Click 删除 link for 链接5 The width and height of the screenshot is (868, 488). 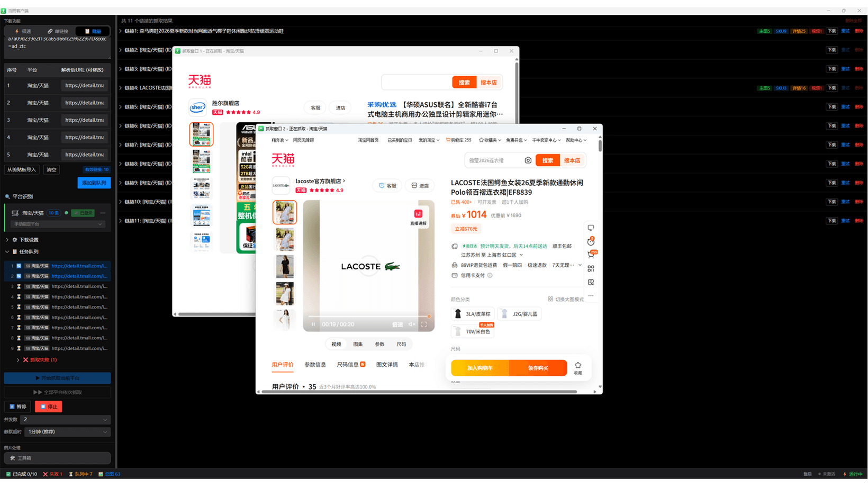pyautogui.click(x=859, y=107)
